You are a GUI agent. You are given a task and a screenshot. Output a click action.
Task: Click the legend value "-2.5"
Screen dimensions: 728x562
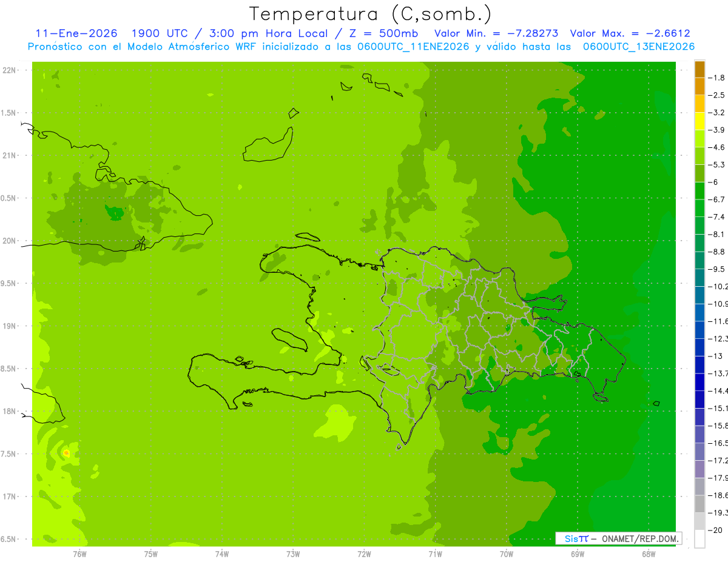tap(718, 95)
